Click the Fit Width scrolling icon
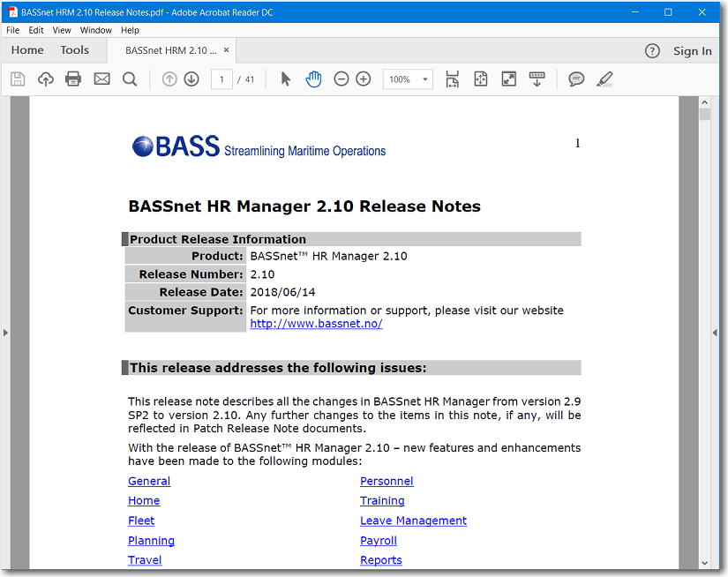 (452, 79)
